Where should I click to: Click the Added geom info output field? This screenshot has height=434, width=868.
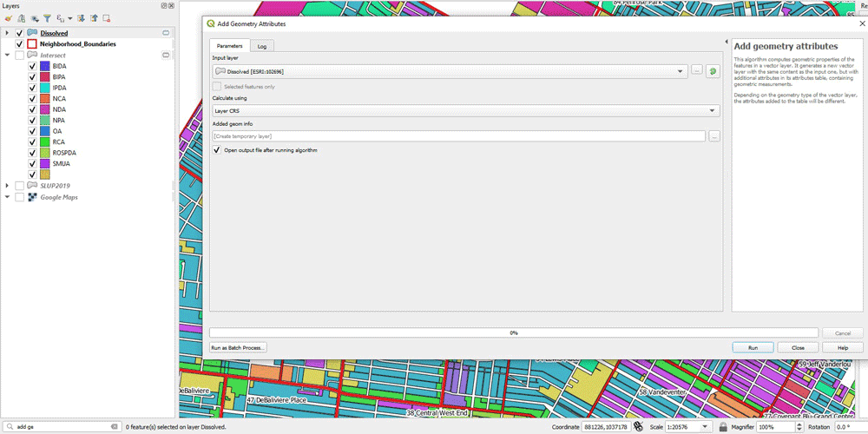click(459, 136)
